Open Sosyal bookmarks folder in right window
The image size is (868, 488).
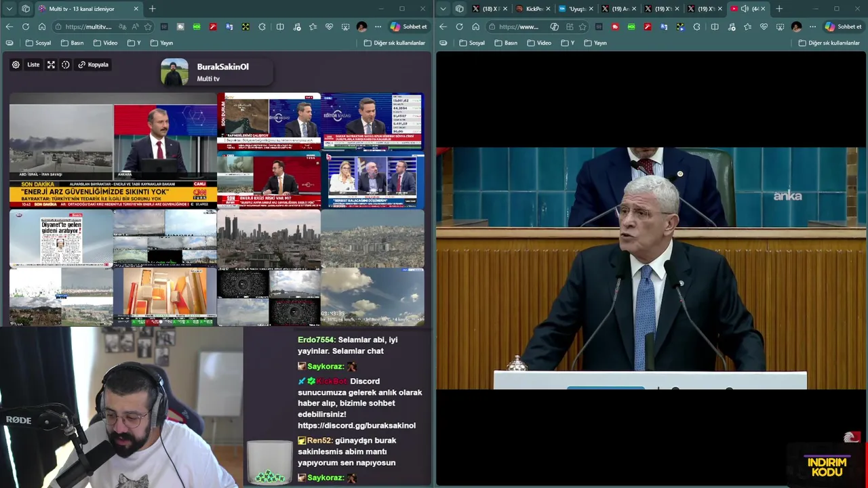pyautogui.click(x=472, y=43)
